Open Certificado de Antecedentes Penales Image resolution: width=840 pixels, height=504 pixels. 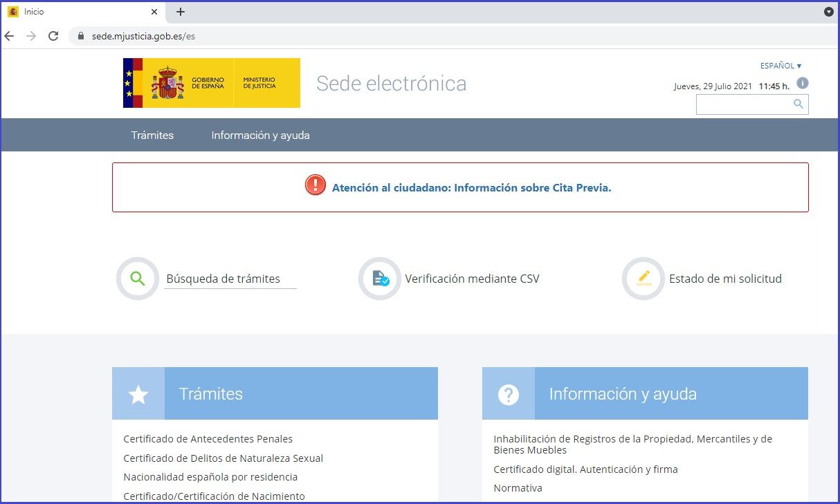click(x=208, y=438)
